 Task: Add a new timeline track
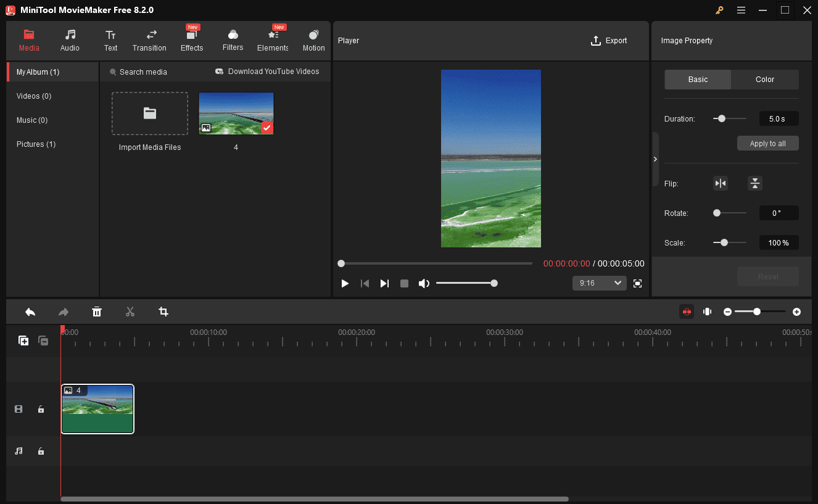[23, 341]
